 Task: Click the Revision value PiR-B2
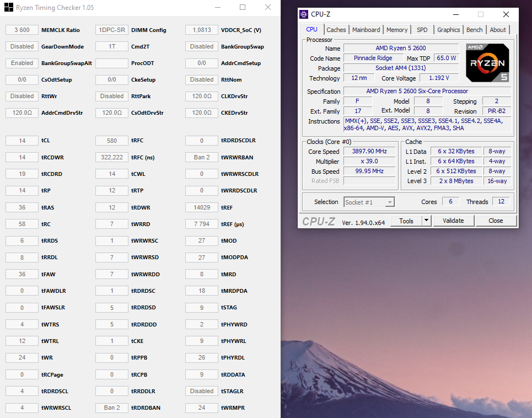point(496,111)
